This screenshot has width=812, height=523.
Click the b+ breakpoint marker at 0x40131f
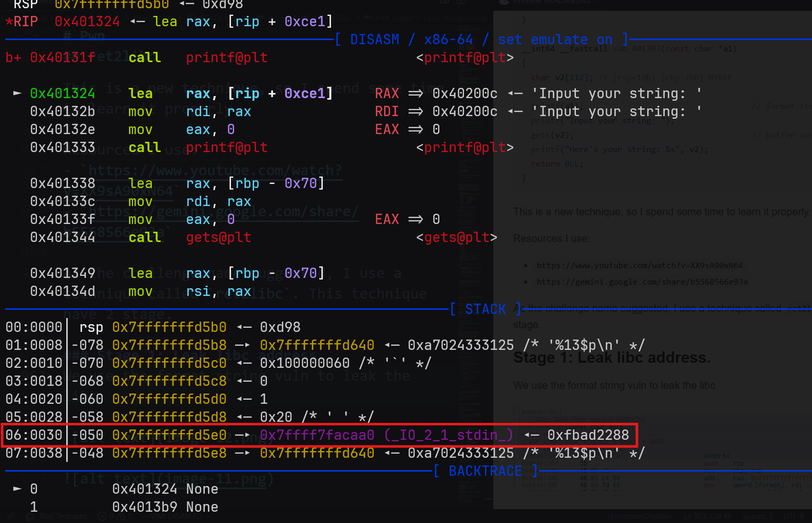[x=13, y=58]
